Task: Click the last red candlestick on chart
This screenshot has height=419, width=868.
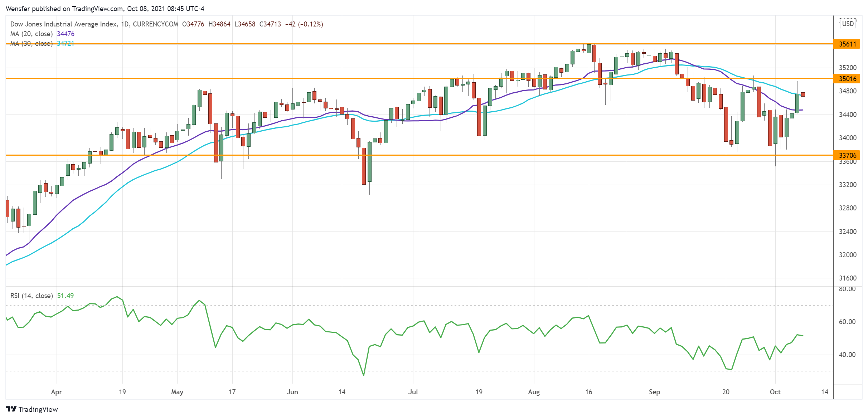Action: [803, 94]
